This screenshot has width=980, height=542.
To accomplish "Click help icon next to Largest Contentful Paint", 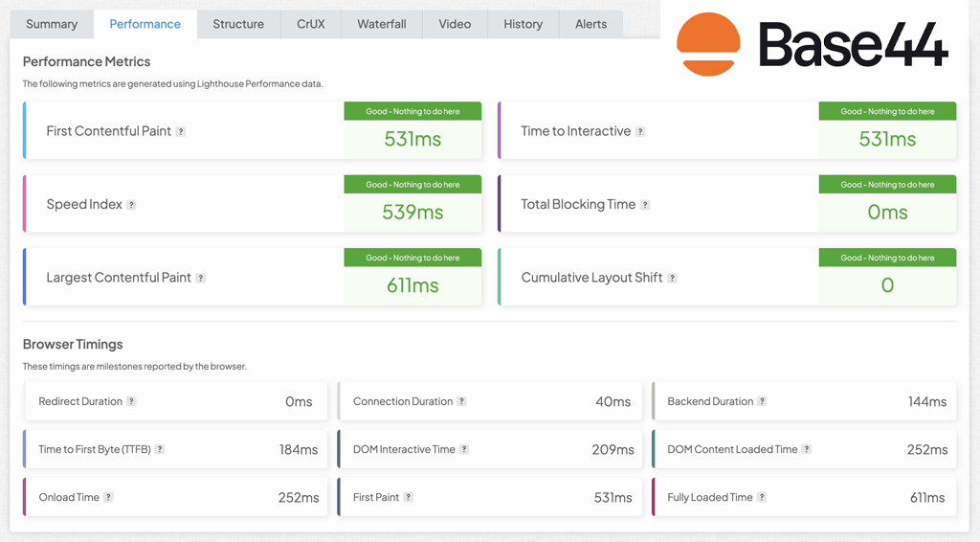I will point(201,279).
